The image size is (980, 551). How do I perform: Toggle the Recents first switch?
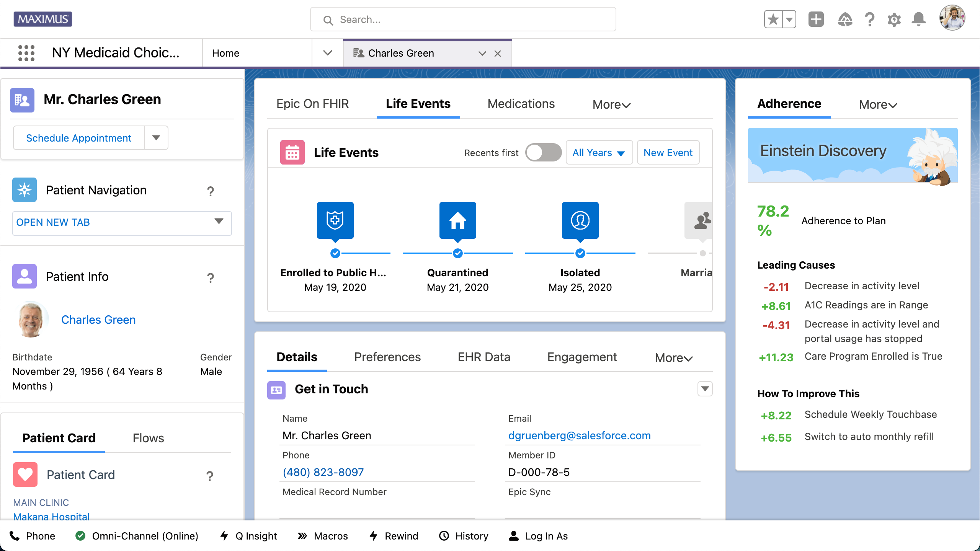(543, 153)
